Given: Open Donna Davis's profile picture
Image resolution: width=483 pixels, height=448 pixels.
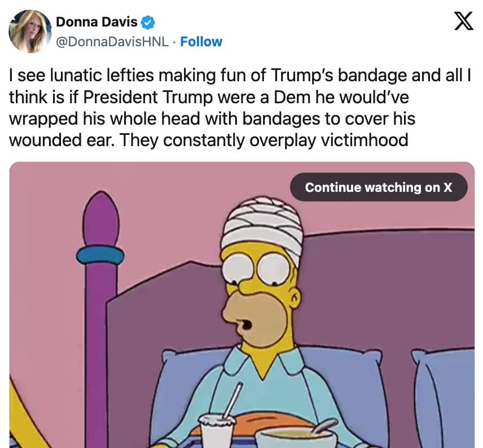Looking at the screenshot, I should 30,32.
